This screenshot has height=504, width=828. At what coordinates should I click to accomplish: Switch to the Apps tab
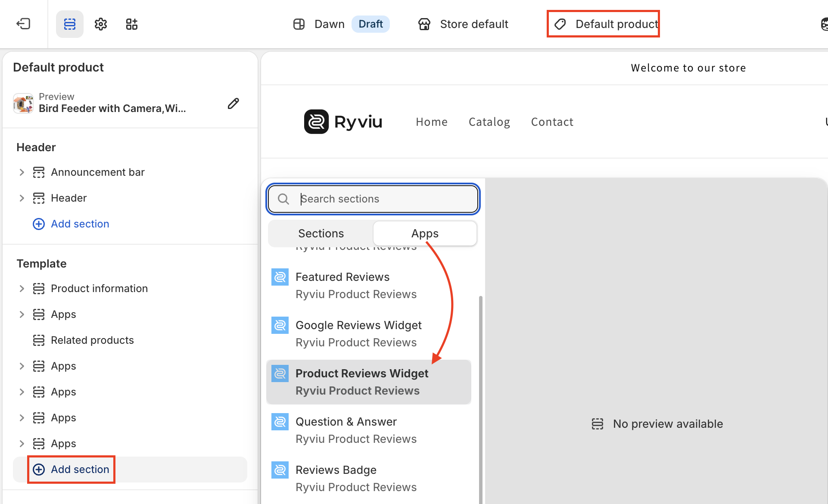pyautogui.click(x=425, y=233)
